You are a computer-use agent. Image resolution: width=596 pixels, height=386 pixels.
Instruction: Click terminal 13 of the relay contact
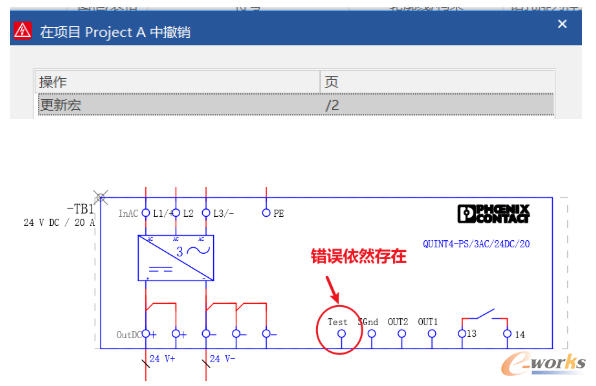point(462,334)
